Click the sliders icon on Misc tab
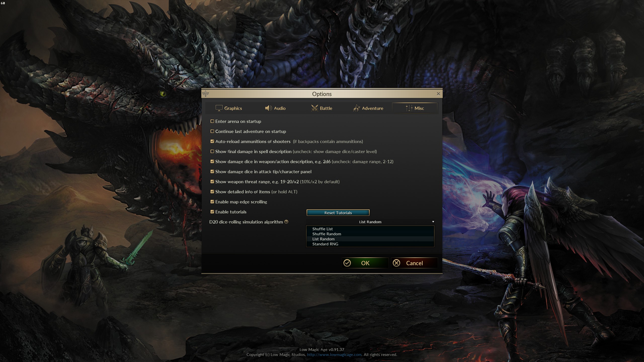 tap(409, 108)
